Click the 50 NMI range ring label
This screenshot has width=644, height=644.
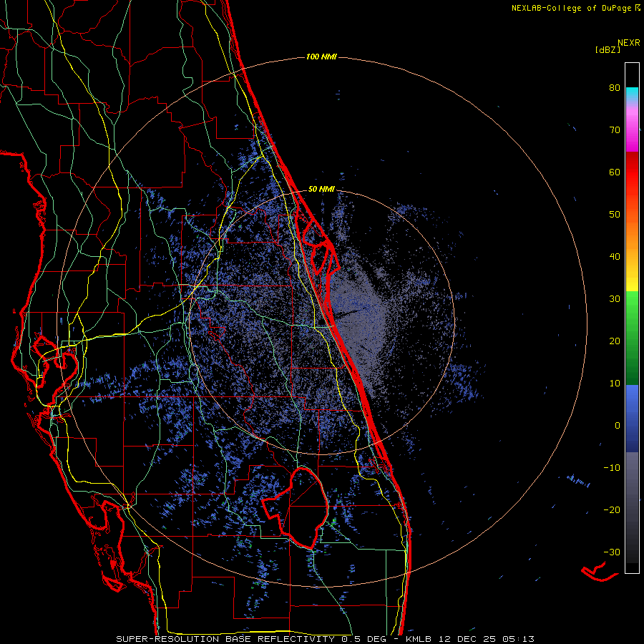pos(321,190)
